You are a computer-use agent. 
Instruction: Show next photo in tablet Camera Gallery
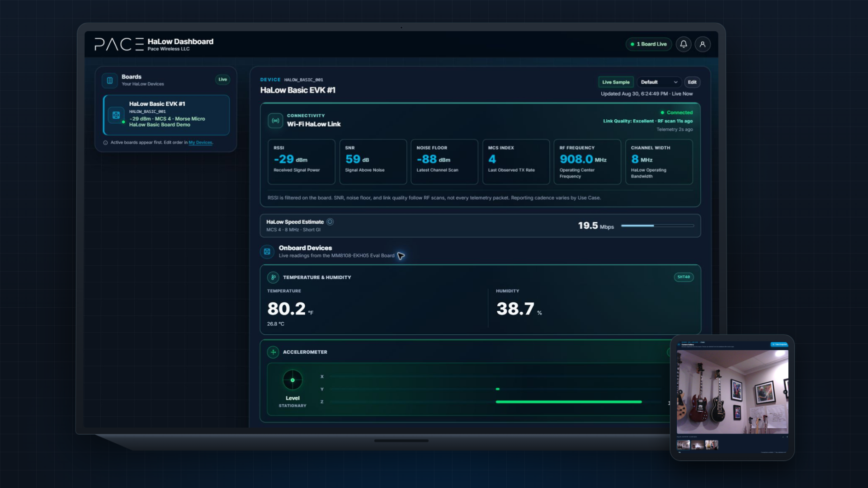coord(785,392)
